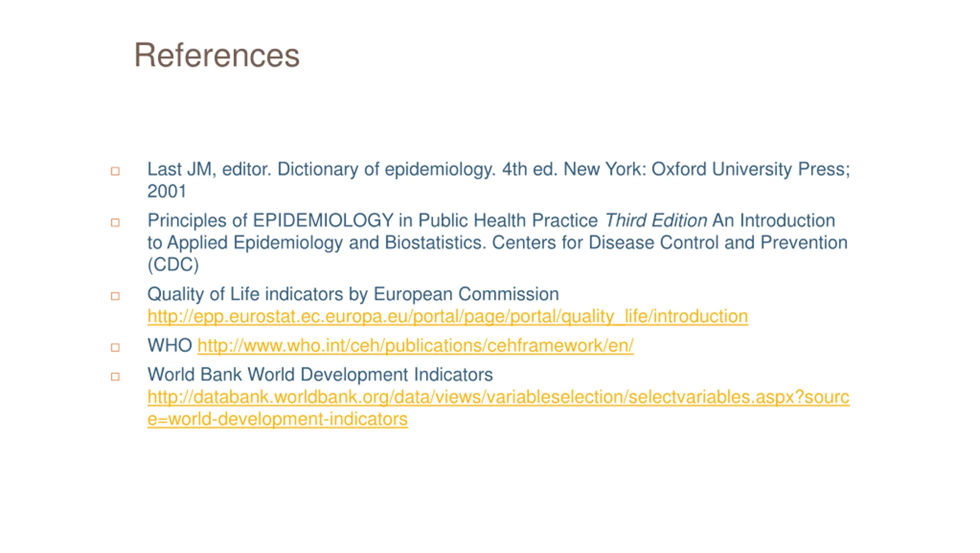Click the word WHO before the link
Viewport: 980px width, 553px height.
point(170,345)
